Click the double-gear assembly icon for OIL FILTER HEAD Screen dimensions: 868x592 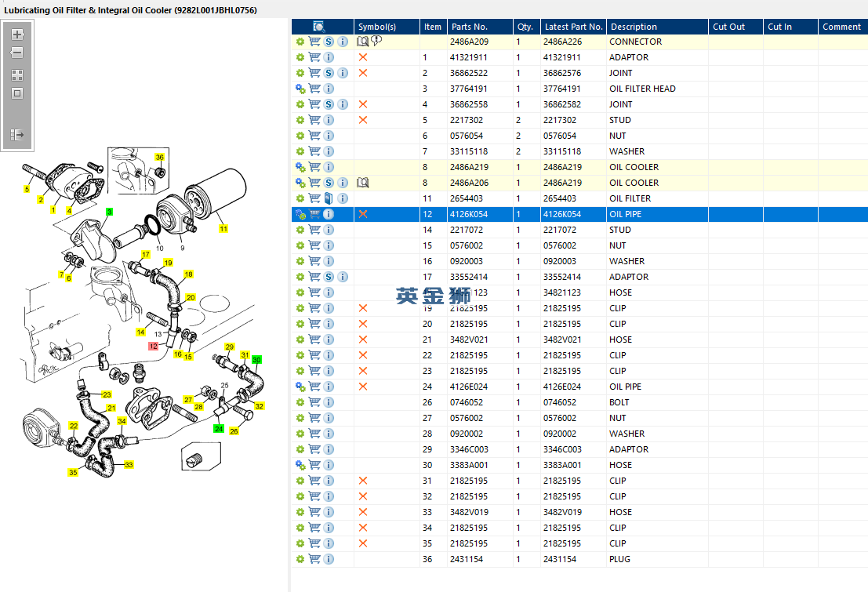300,89
